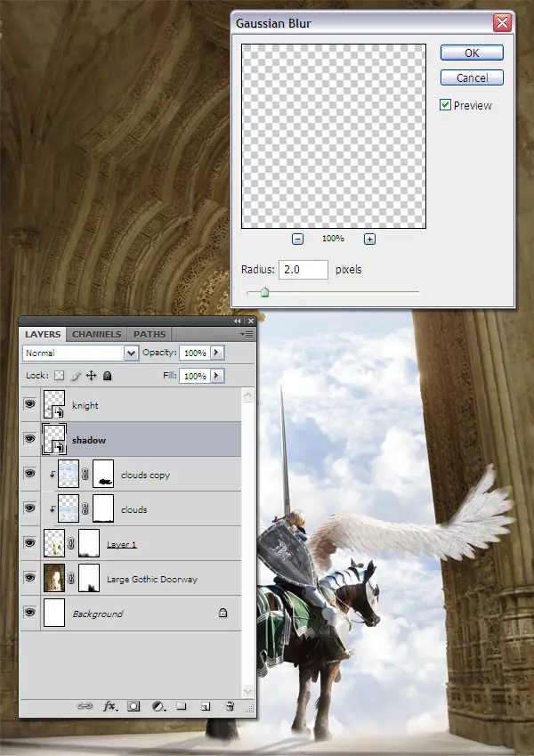Open the layer style fx menu
The image size is (534, 756).
(109, 706)
